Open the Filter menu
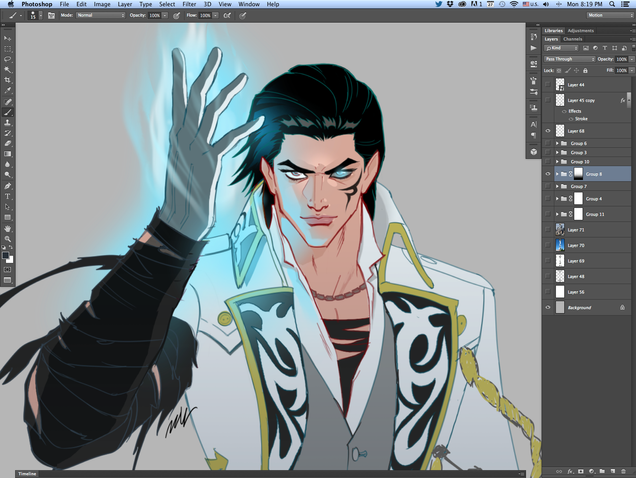The width and height of the screenshot is (636, 478). coord(189,4)
